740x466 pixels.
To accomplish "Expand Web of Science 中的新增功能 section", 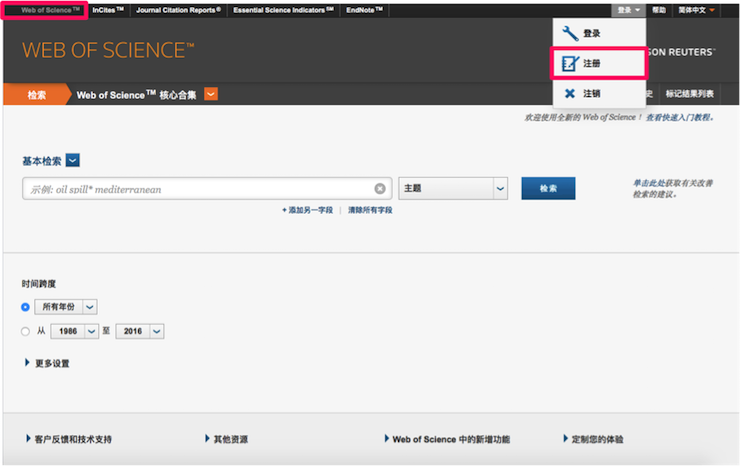I will [447, 439].
